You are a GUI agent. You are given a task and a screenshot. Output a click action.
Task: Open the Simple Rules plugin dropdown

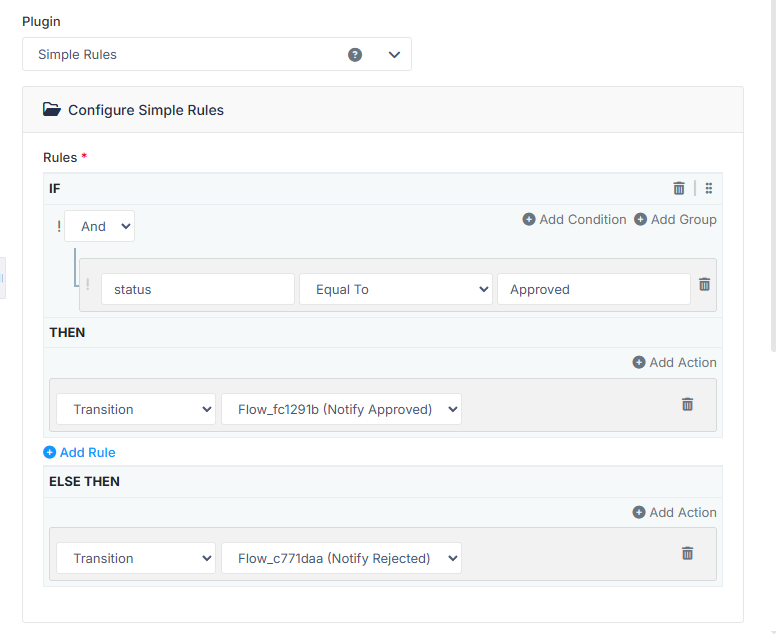[217, 54]
